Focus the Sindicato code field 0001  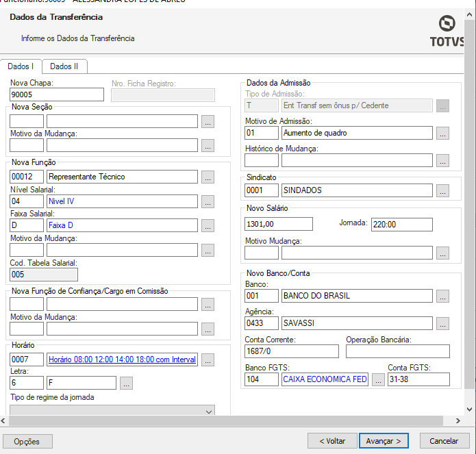click(x=262, y=190)
